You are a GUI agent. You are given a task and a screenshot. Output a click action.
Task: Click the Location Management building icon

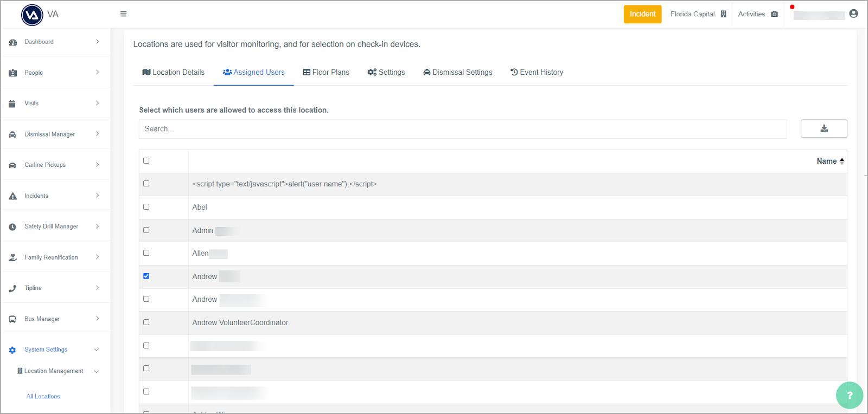[x=20, y=371]
